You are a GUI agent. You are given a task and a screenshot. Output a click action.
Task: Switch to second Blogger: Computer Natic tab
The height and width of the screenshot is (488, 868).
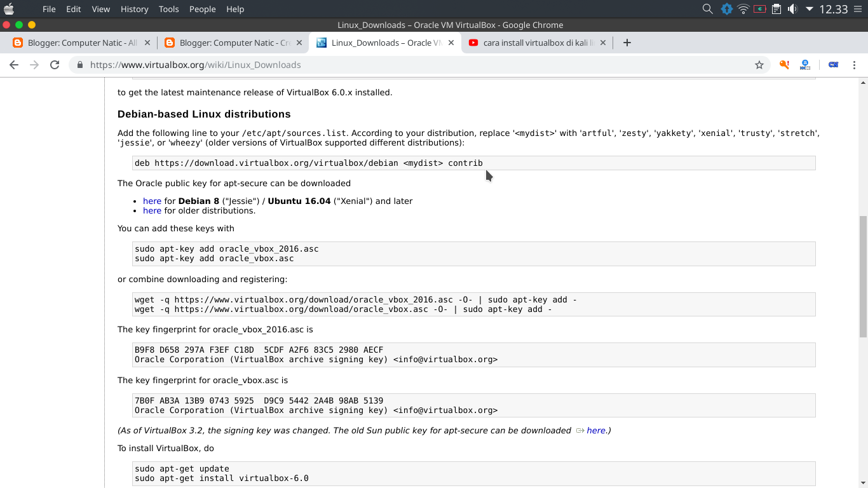(x=232, y=43)
